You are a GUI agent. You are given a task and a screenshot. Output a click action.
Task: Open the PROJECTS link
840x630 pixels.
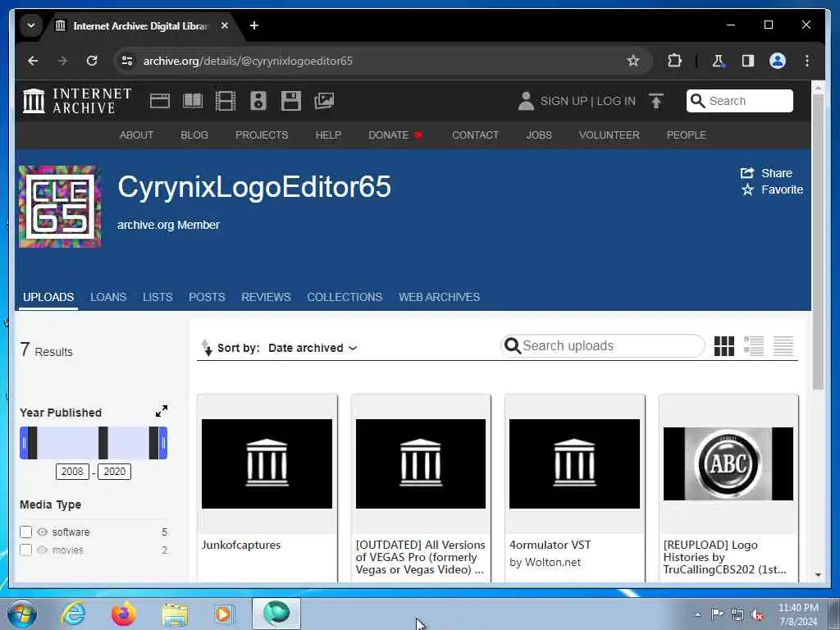coord(262,135)
